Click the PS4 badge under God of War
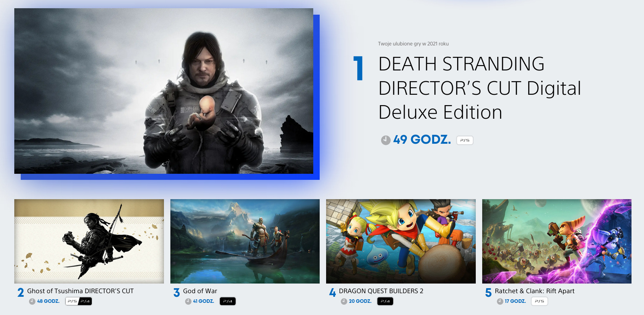Screen dimensions: 644x315 [x=228, y=301]
